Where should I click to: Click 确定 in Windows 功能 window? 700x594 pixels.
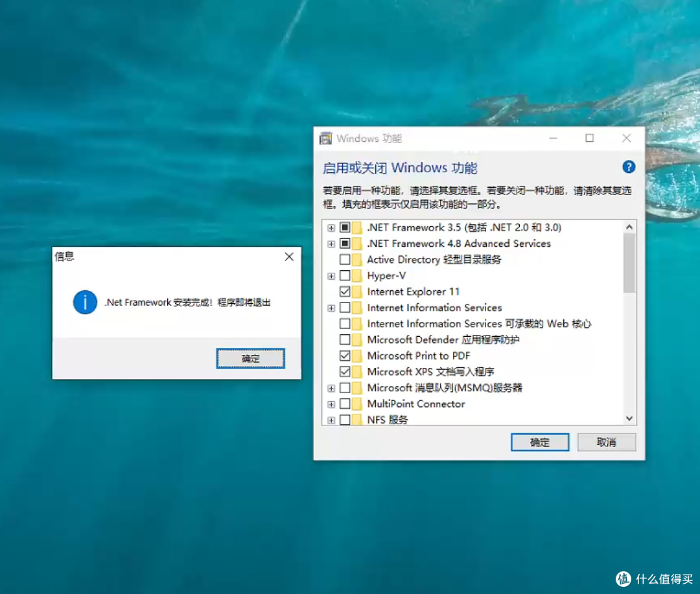(x=540, y=442)
